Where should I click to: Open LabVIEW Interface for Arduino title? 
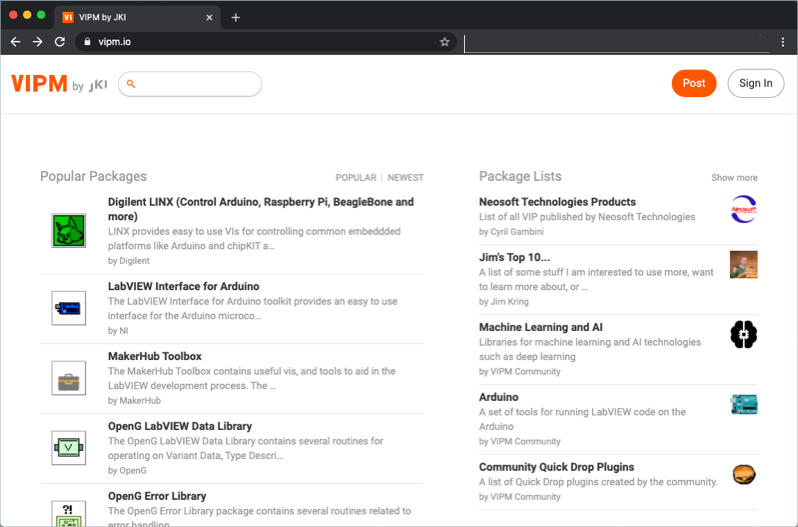[184, 286]
